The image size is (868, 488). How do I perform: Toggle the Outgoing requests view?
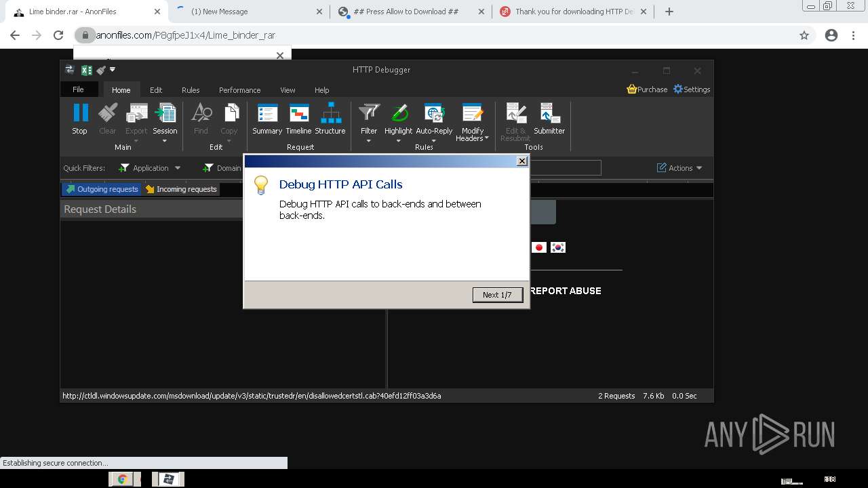coord(102,189)
